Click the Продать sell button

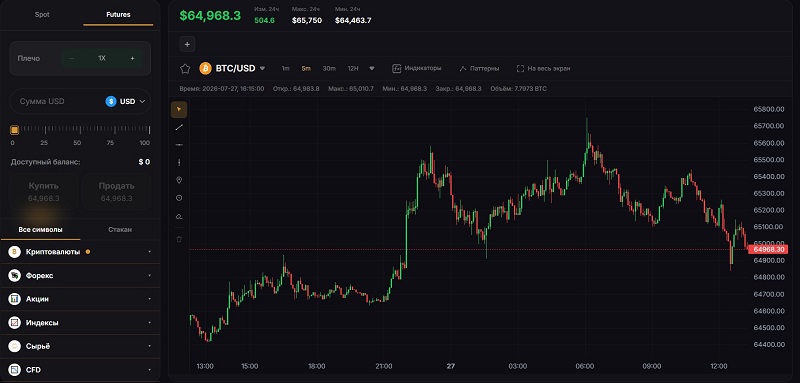(116, 191)
